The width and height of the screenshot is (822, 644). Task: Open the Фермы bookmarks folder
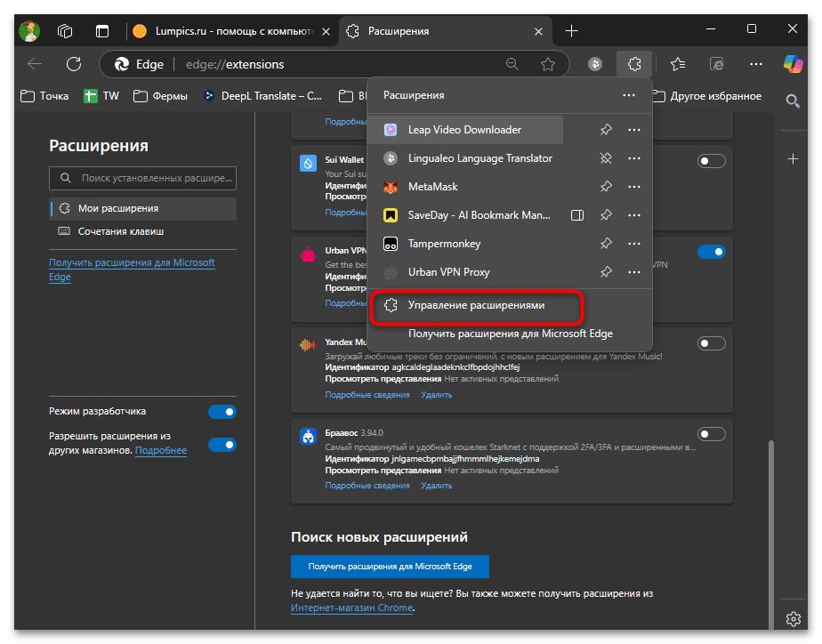[160, 96]
